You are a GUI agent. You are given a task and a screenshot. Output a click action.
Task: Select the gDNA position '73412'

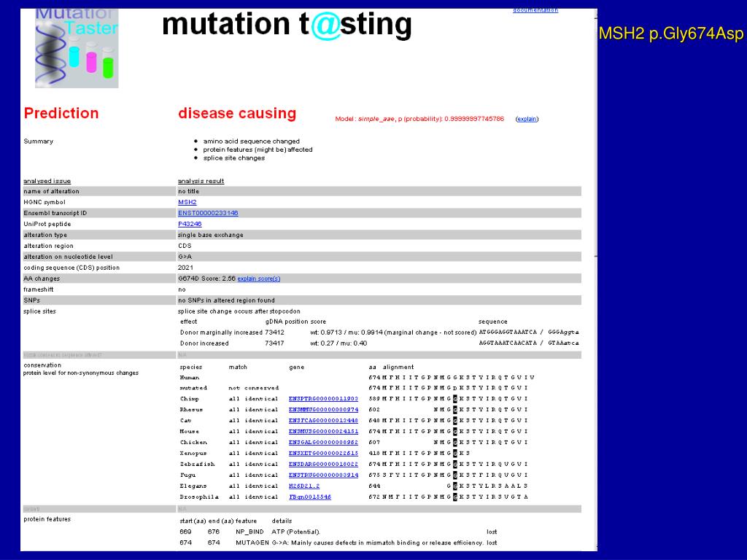274,332
